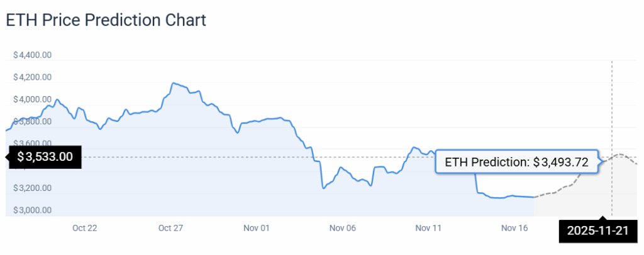Select the $4,200.00 price axis label
The image size is (644, 255).
pos(32,77)
